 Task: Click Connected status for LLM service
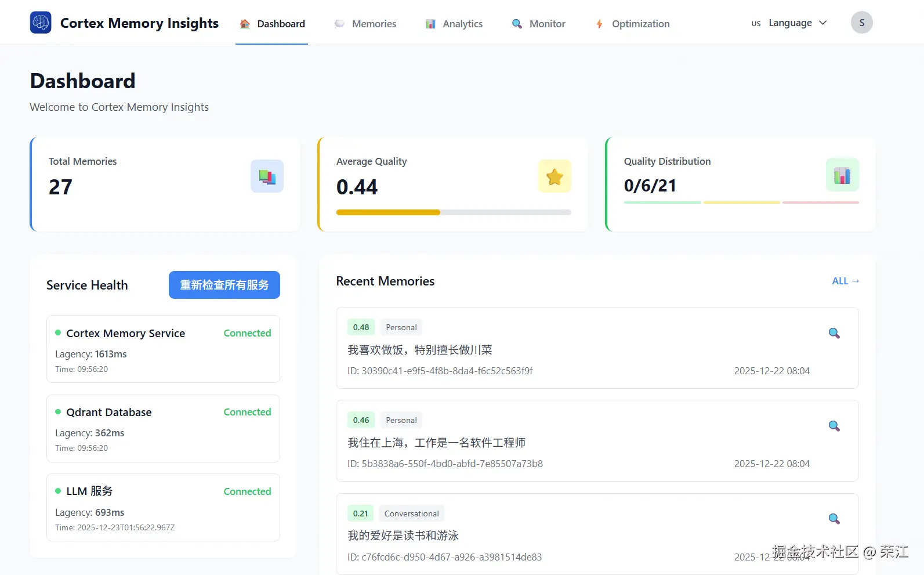[247, 491]
